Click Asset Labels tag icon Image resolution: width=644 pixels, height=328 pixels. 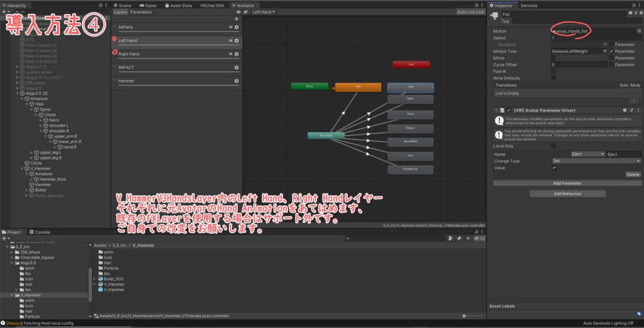click(639, 314)
